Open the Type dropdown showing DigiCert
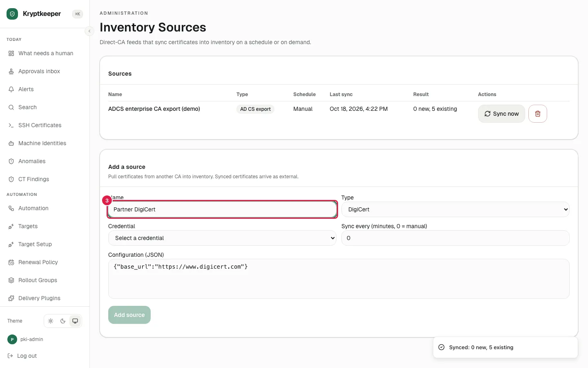 coord(455,209)
